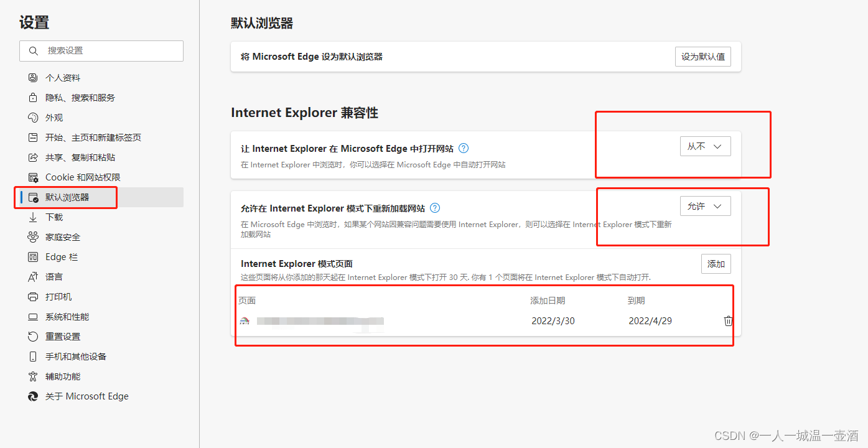Image resolution: width=868 pixels, height=448 pixels.
Task: Click the blurred page URL in the list
Action: (320, 321)
